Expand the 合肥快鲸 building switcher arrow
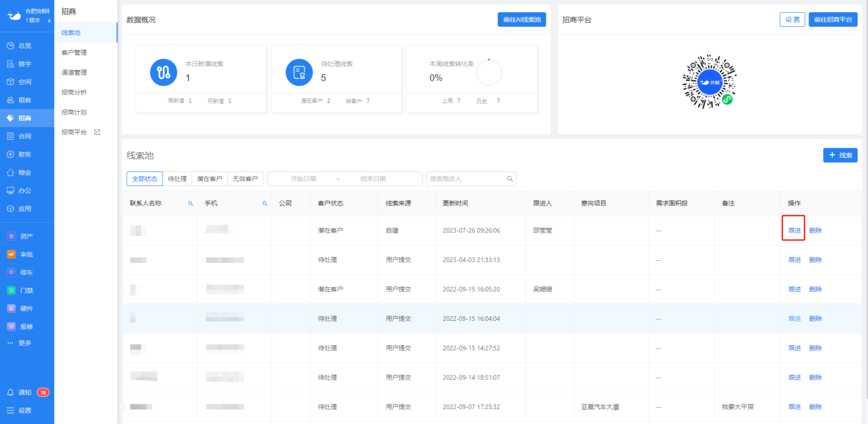This screenshot has width=868, height=424. pos(50,20)
